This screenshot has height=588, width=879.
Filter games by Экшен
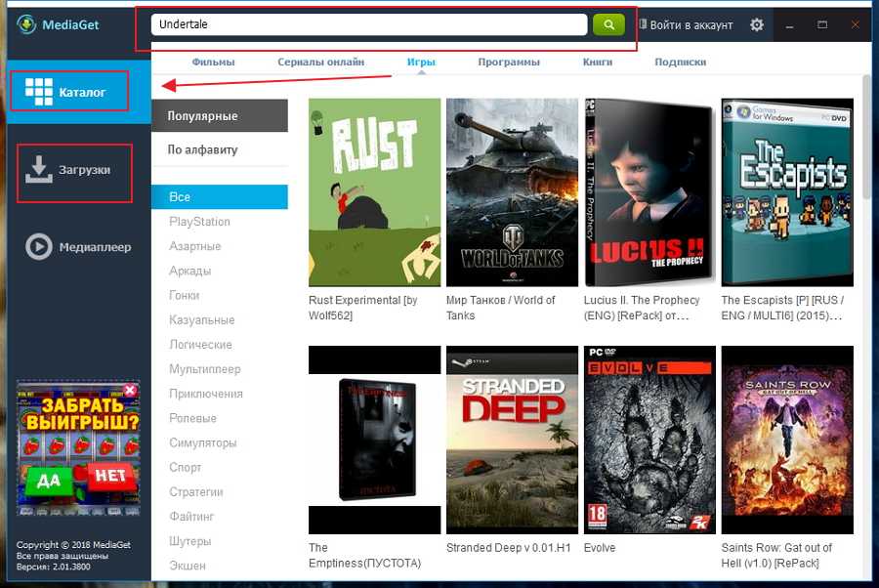188,566
